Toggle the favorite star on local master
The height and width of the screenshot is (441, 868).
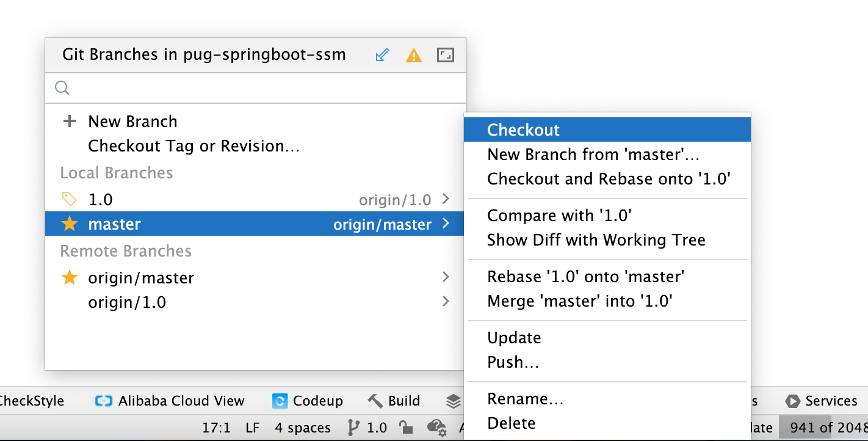pos(70,224)
